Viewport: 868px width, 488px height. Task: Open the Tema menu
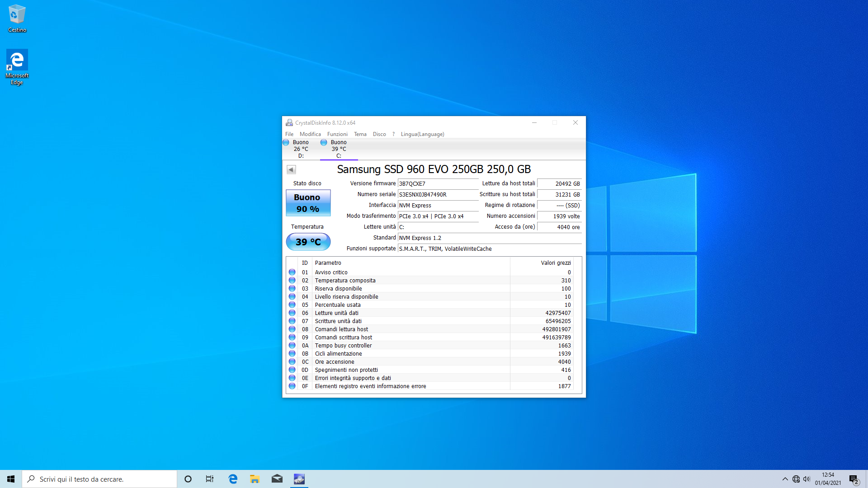click(360, 134)
